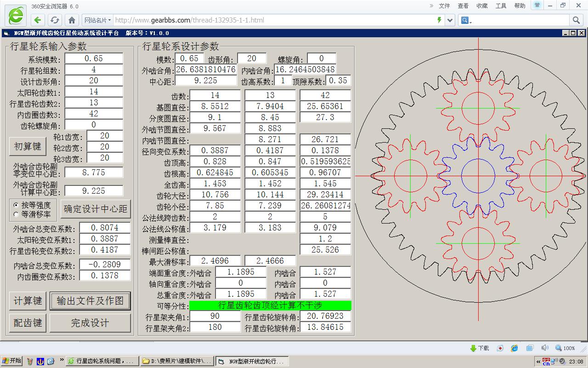Click the blue sun gear in drawing
588x368 pixels.
(478, 175)
